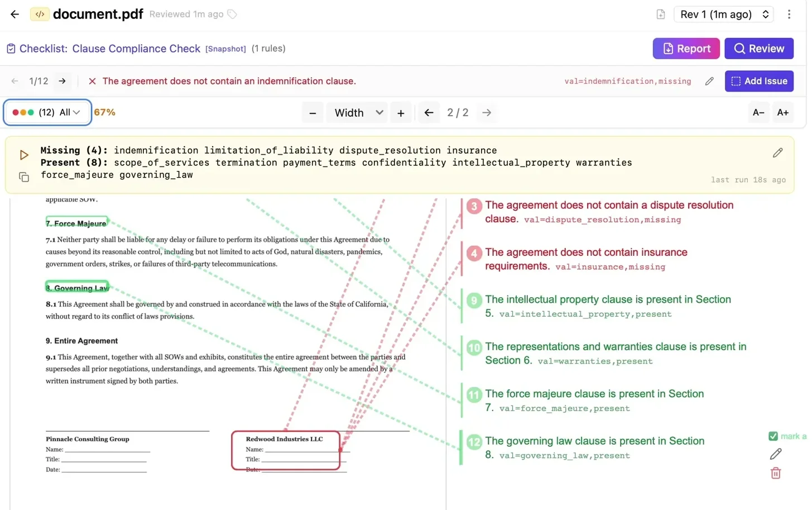
Task: Go to next issue with right arrow
Action: point(63,81)
